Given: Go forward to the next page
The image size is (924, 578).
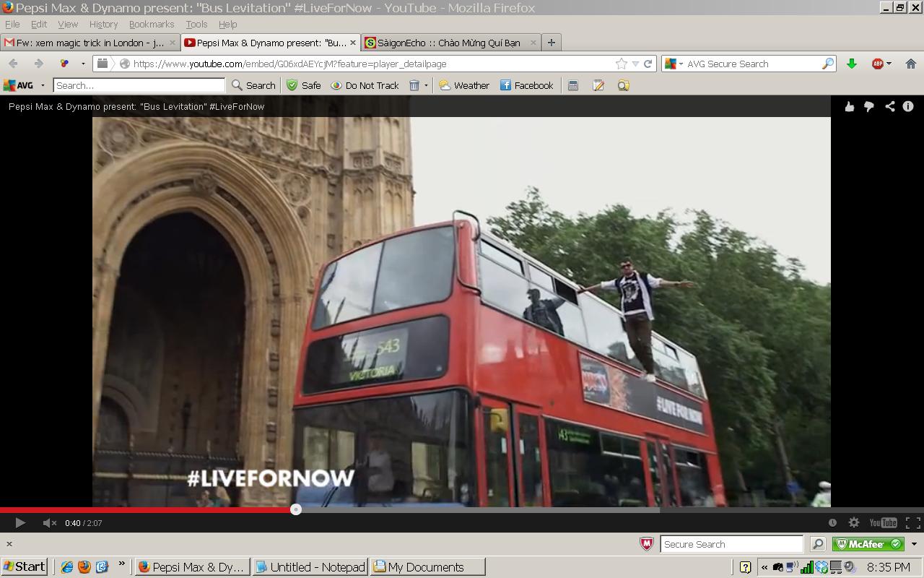Looking at the screenshot, I should [38, 64].
